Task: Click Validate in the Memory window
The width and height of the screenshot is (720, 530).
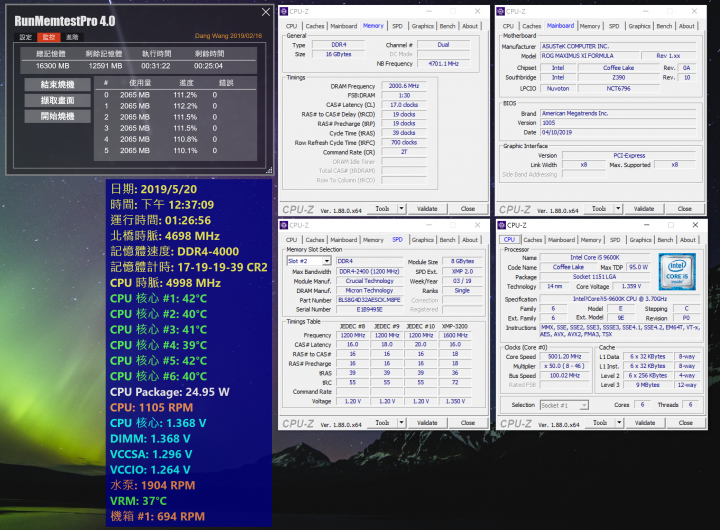Action: (427, 209)
